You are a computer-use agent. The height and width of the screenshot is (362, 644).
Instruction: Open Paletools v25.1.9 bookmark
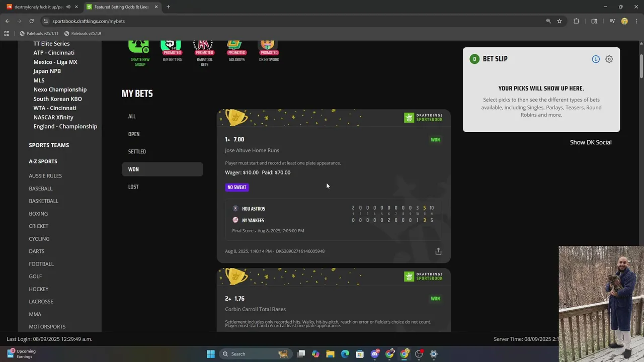point(83,33)
